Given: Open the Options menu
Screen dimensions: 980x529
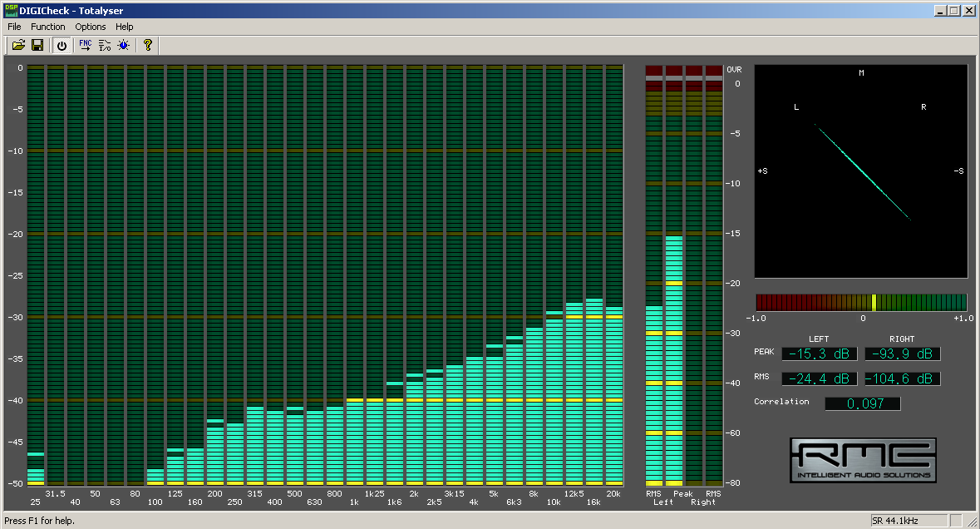Looking at the screenshot, I should click(91, 27).
